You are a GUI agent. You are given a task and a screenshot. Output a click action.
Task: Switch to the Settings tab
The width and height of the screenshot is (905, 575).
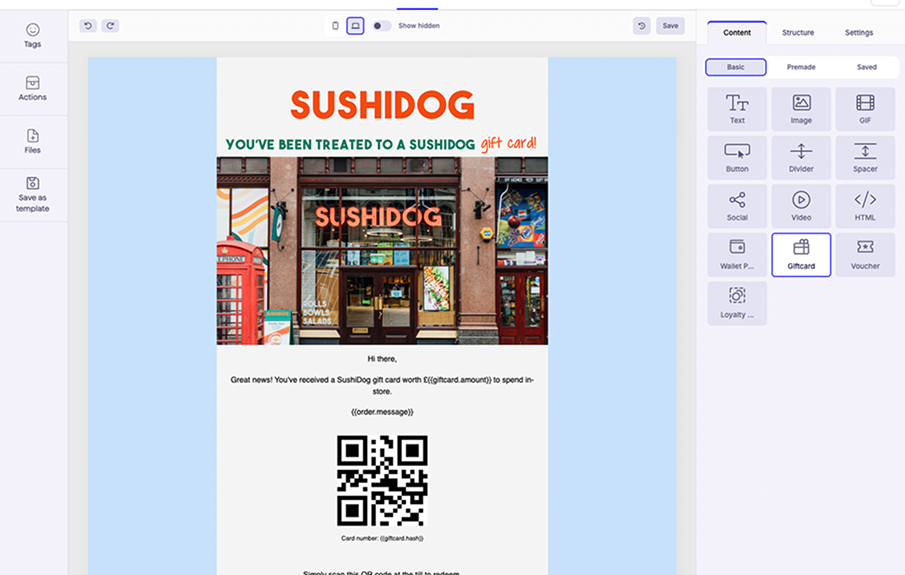(858, 33)
